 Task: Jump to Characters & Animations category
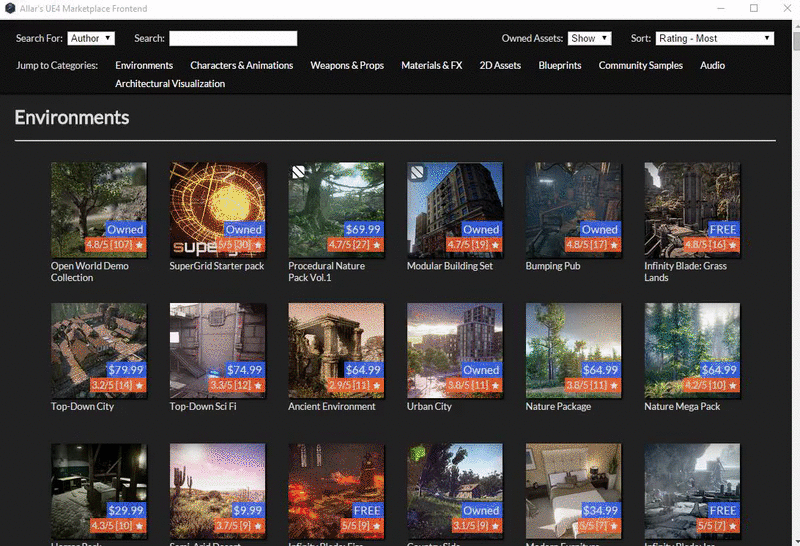click(x=241, y=65)
